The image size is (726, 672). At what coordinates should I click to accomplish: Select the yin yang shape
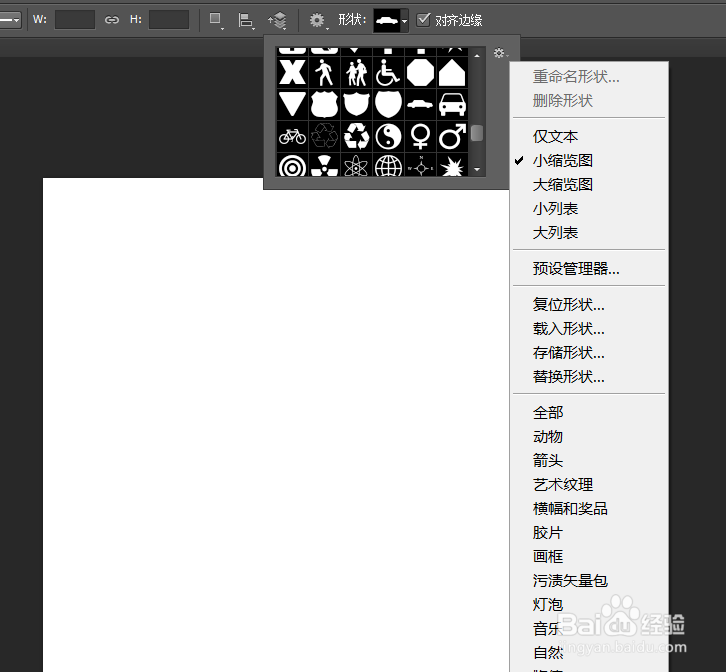tap(388, 137)
